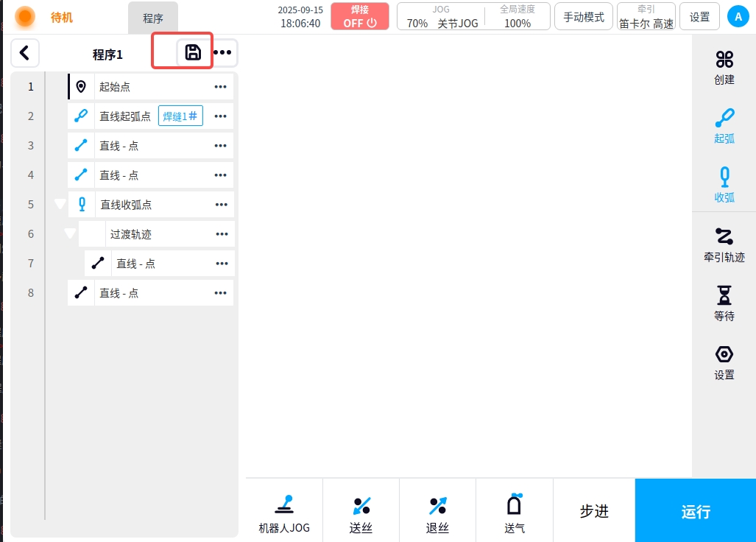The height and width of the screenshot is (542, 756).
Task: Click the save program icon
Action: (x=193, y=52)
